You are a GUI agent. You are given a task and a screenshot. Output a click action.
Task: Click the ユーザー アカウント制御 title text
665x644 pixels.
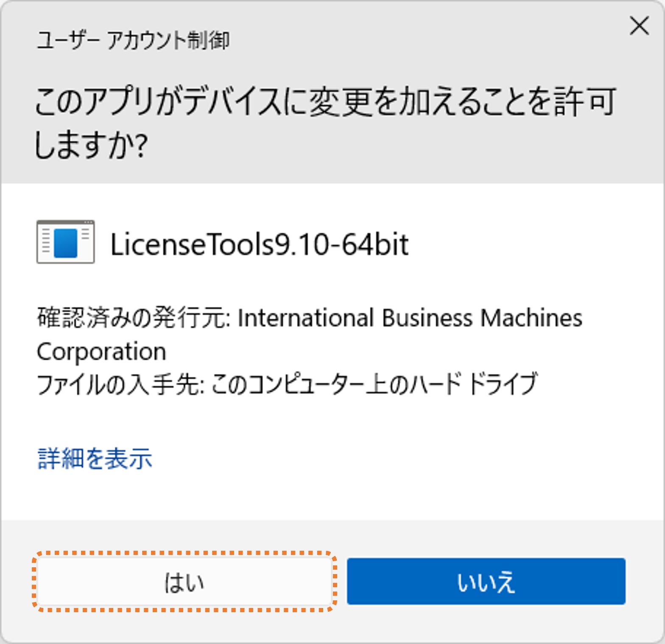click(x=133, y=41)
